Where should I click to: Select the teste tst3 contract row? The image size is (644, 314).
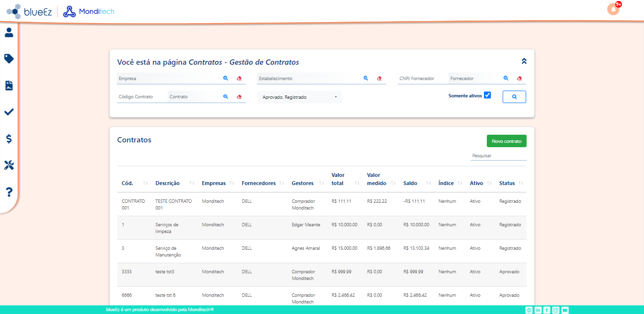pyautogui.click(x=322, y=275)
